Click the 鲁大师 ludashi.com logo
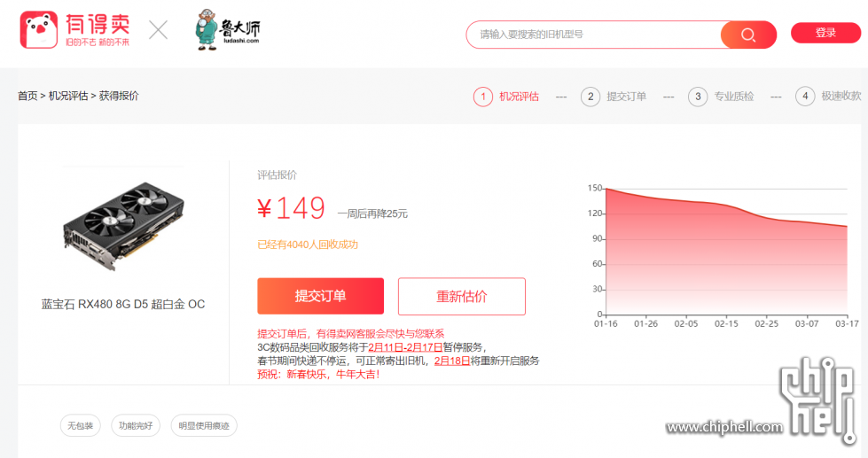The height and width of the screenshot is (458, 868). (228, 30)
